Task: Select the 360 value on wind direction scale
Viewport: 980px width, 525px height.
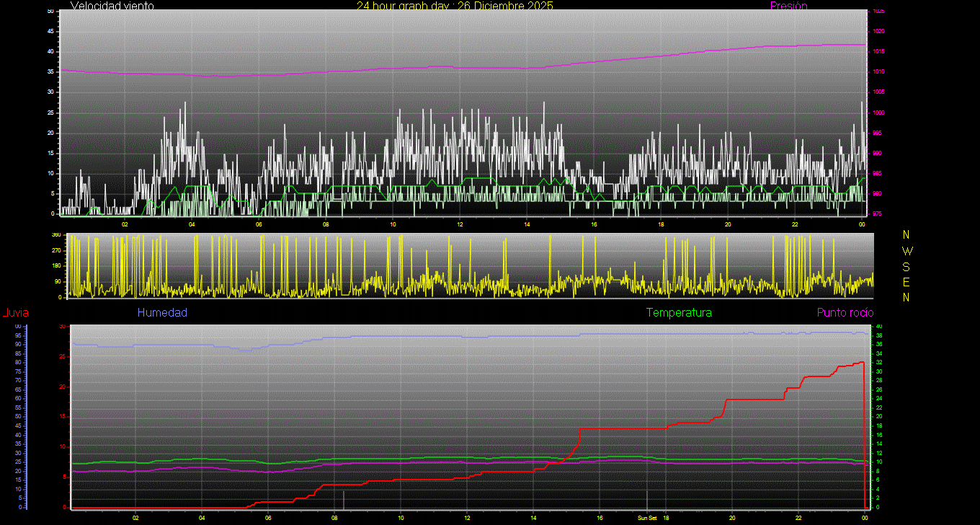Action: point(55,235)
